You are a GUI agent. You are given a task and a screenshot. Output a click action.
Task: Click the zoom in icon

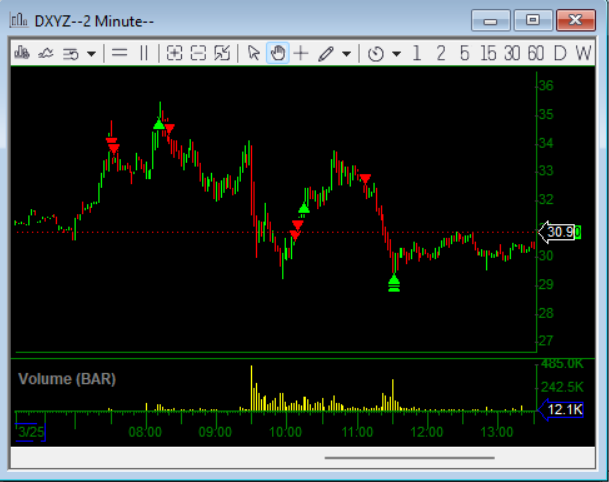[x=174, y=53]
